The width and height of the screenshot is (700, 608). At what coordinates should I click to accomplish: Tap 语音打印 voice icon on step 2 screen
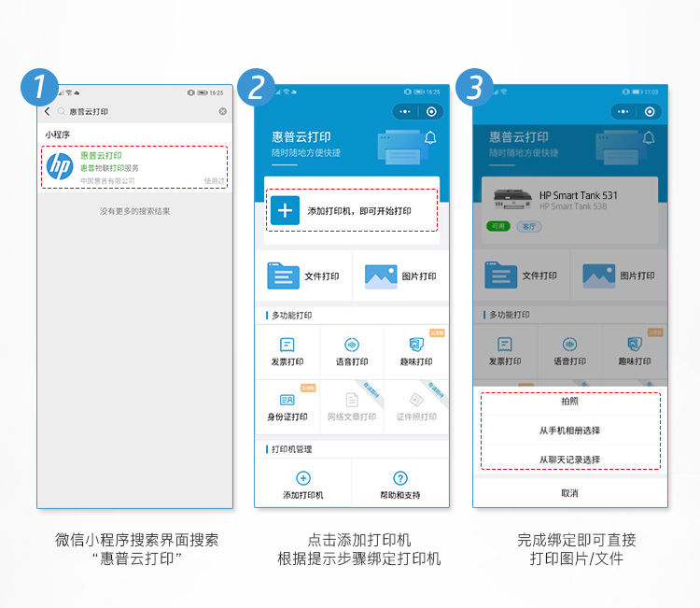(352, 345)
